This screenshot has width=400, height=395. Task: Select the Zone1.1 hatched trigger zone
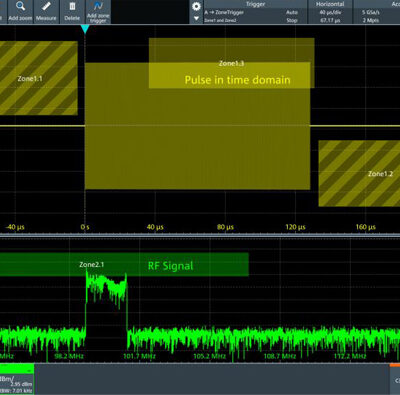(x=39, y=78)
